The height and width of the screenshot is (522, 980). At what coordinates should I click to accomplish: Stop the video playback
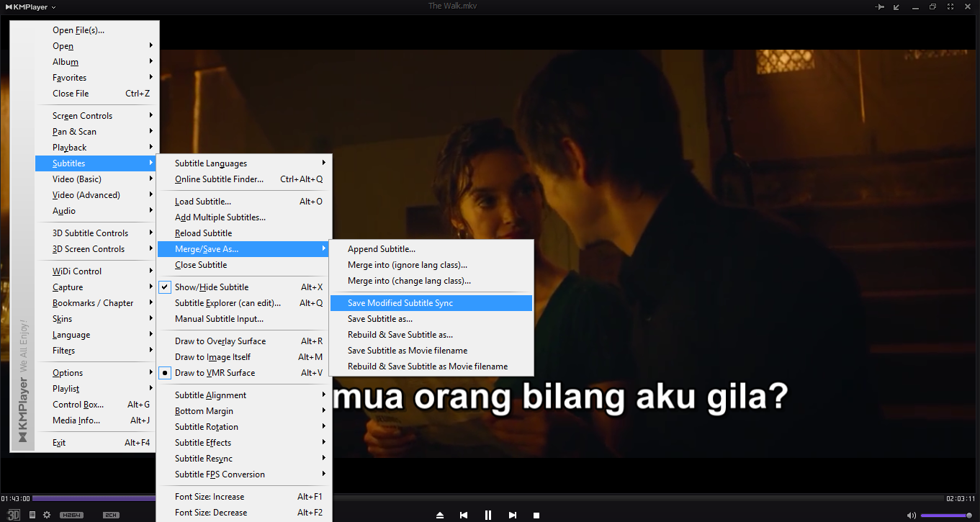coord(536,515)
